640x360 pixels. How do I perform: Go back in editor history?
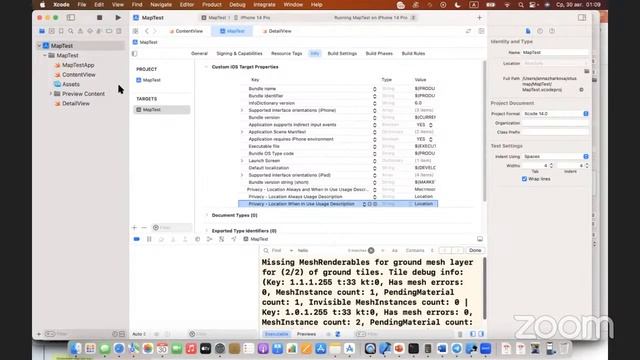point(147,31)
